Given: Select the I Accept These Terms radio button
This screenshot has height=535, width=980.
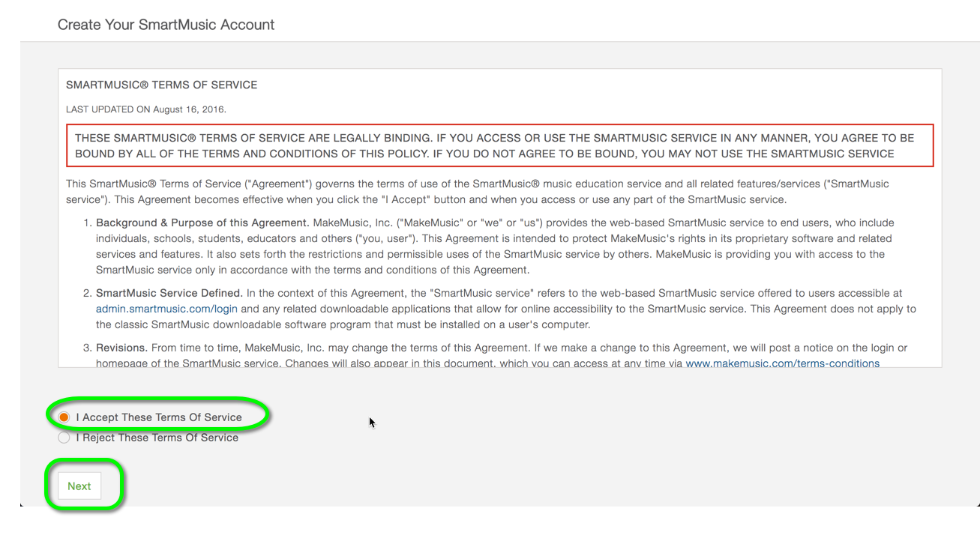Looking at the screenshot, I should click(64, 417).
